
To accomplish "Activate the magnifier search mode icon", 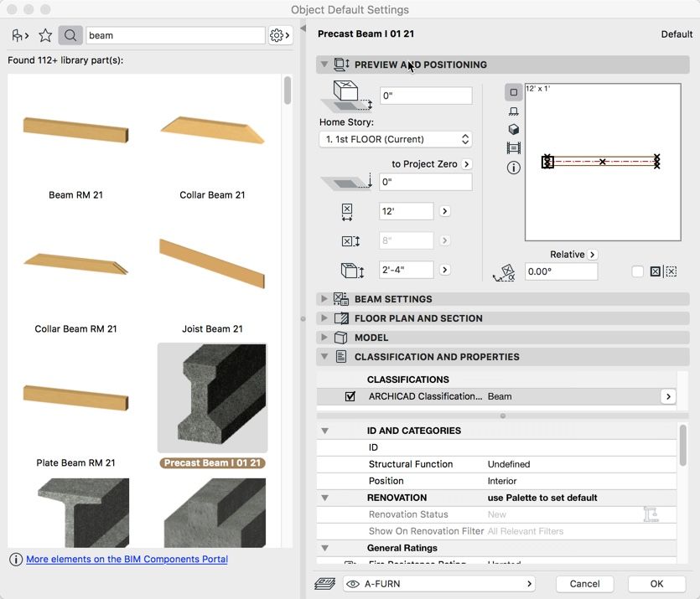I will coord(70,35).
